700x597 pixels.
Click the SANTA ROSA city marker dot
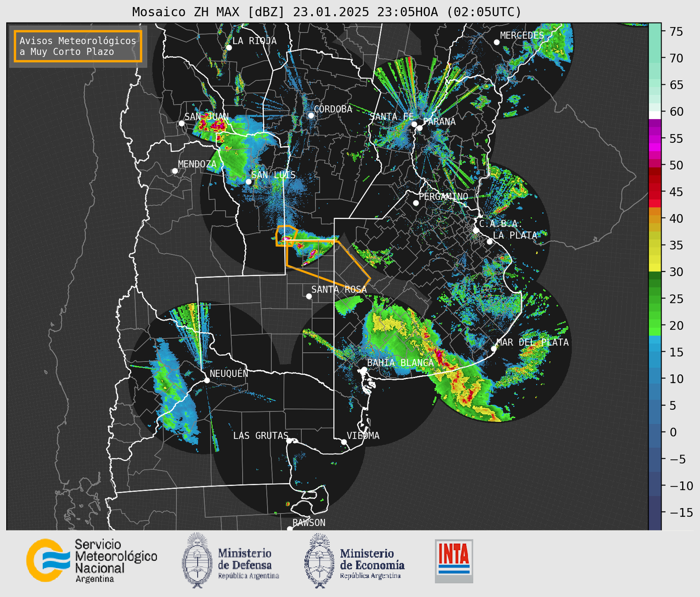point(309,296)
